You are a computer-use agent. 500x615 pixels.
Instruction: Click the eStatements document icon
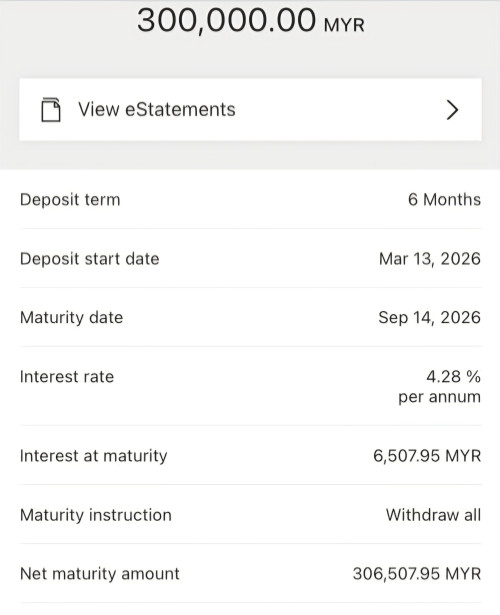51,109
